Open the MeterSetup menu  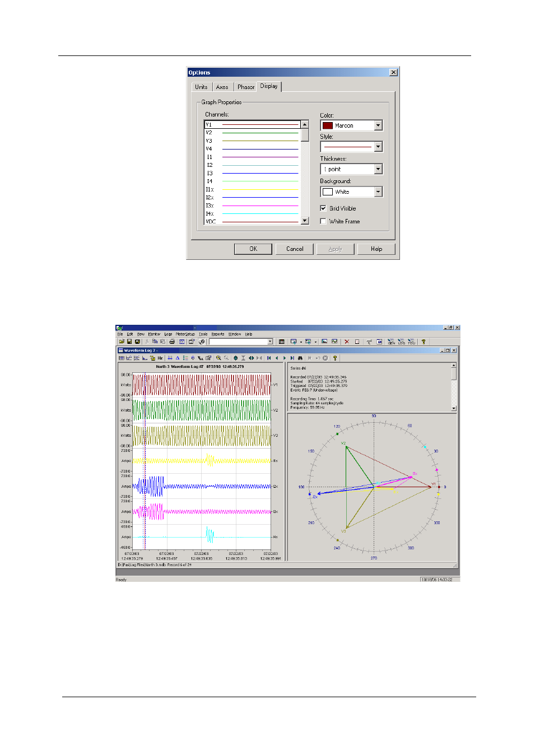click(185, 334)
